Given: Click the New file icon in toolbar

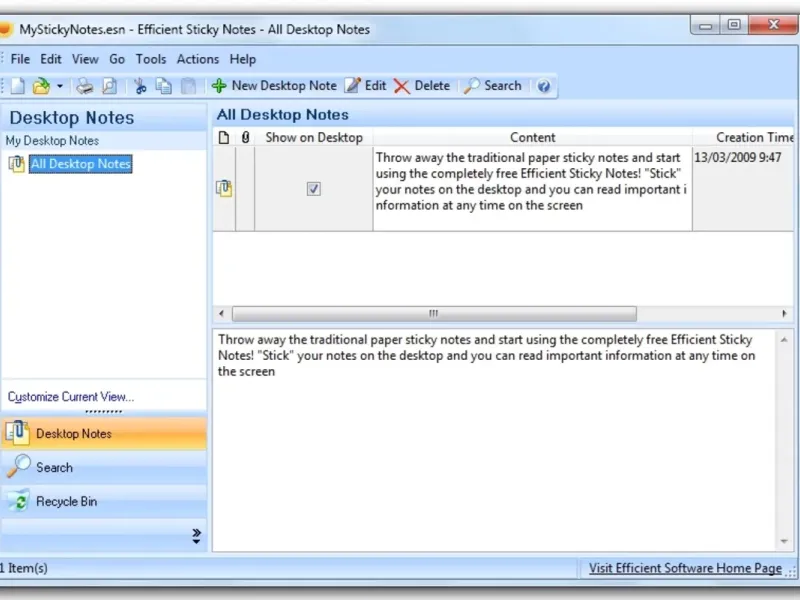Looking at the screenshot, I should (18, 86).
